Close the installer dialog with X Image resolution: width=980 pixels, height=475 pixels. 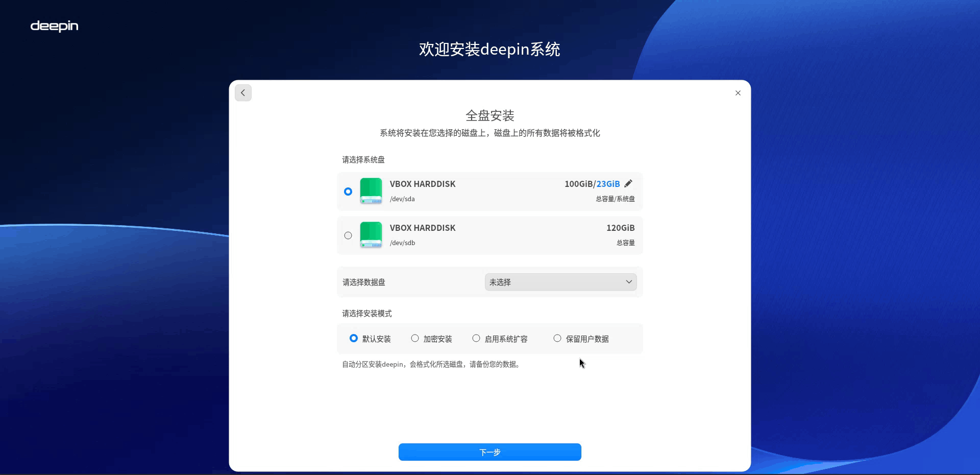(738, 93)
